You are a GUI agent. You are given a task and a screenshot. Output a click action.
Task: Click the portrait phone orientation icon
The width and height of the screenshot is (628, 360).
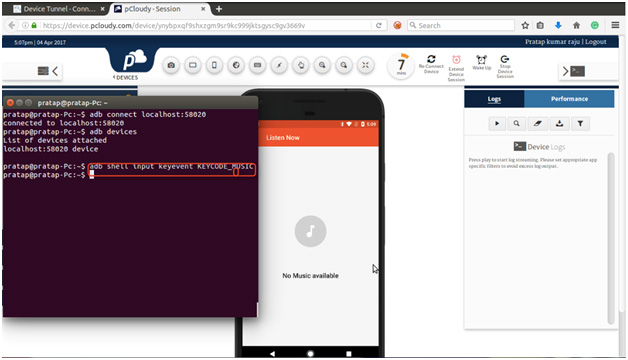pos(214,65)
